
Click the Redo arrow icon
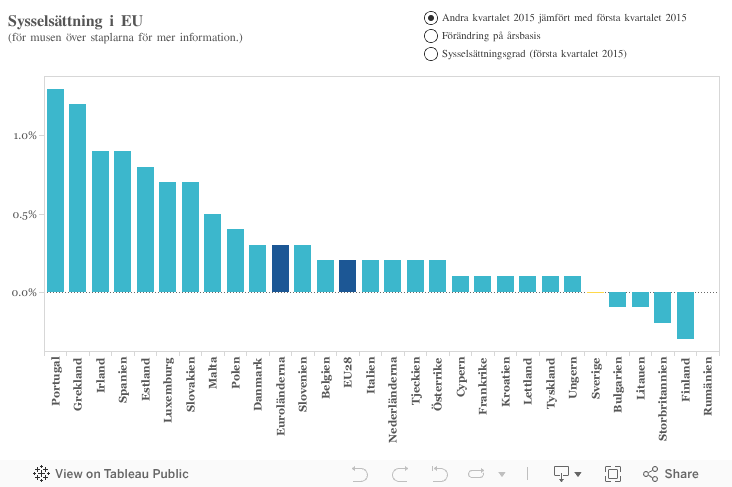point(400,474)
